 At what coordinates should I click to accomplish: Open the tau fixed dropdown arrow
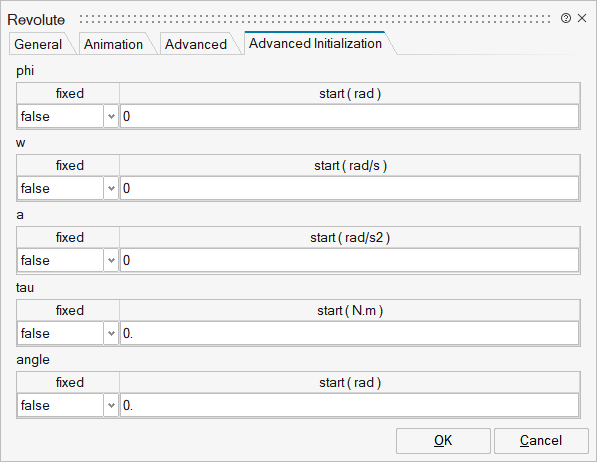[x=111, y=333]
